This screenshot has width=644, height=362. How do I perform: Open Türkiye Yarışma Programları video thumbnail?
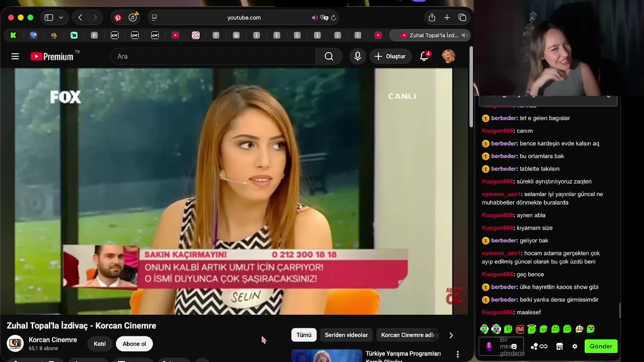pyautogui.click(x=327, y=355)
